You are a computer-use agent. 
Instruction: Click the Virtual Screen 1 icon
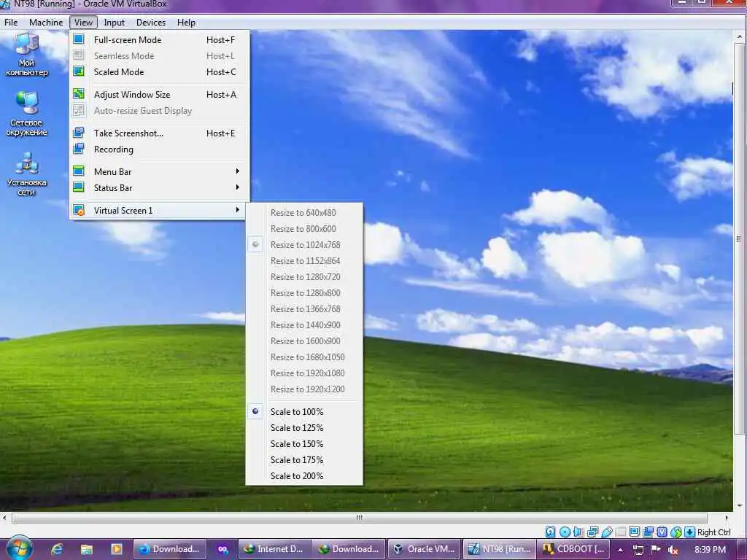(x=79, y=210)
